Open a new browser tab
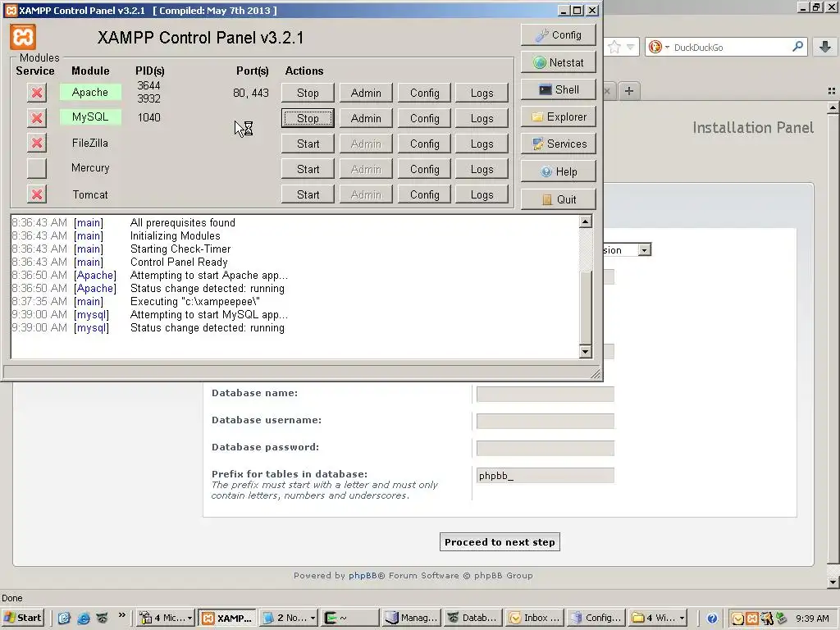This screenshot has width=840, height=630. (x=629, y=91)
